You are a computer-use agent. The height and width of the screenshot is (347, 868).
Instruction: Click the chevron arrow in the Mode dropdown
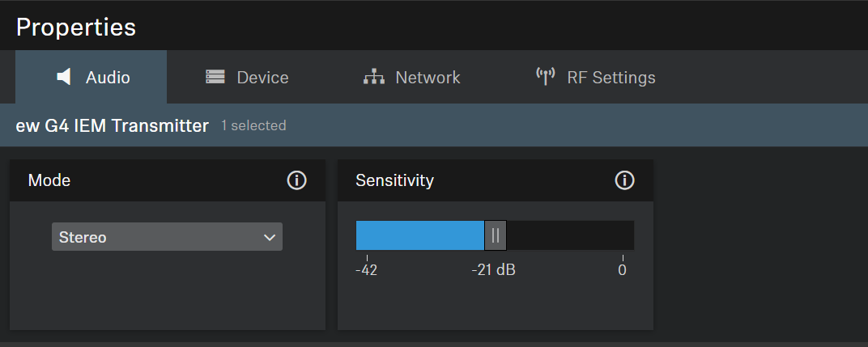(x=270, y=237)
